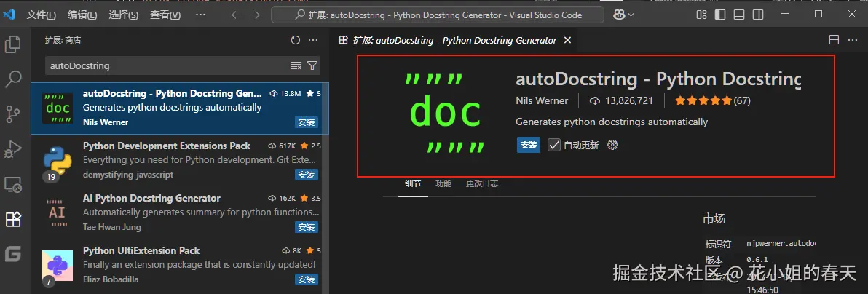
Task: Split the editor with the layout icon
Action: tap(835, 40)
